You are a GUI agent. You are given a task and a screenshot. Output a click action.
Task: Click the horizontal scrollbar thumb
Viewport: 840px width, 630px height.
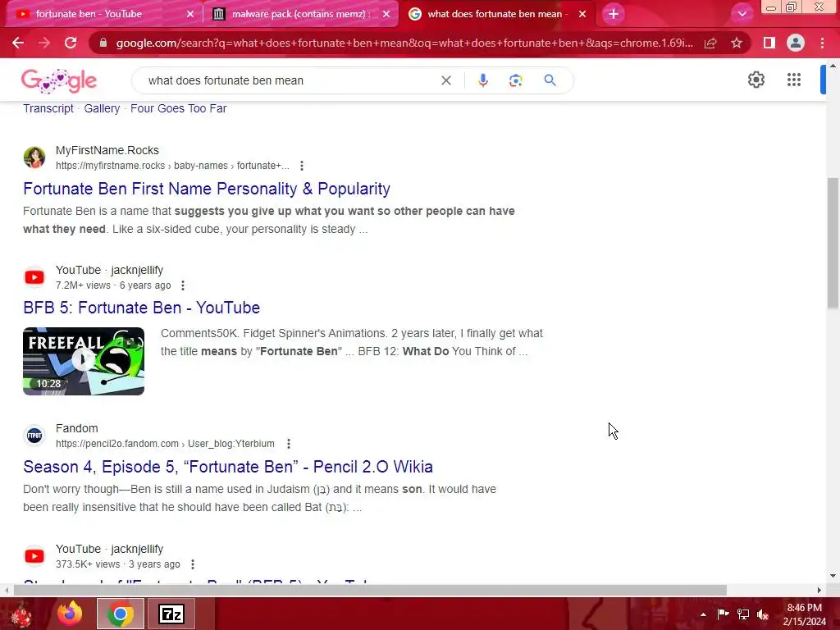tap(370, 591)
